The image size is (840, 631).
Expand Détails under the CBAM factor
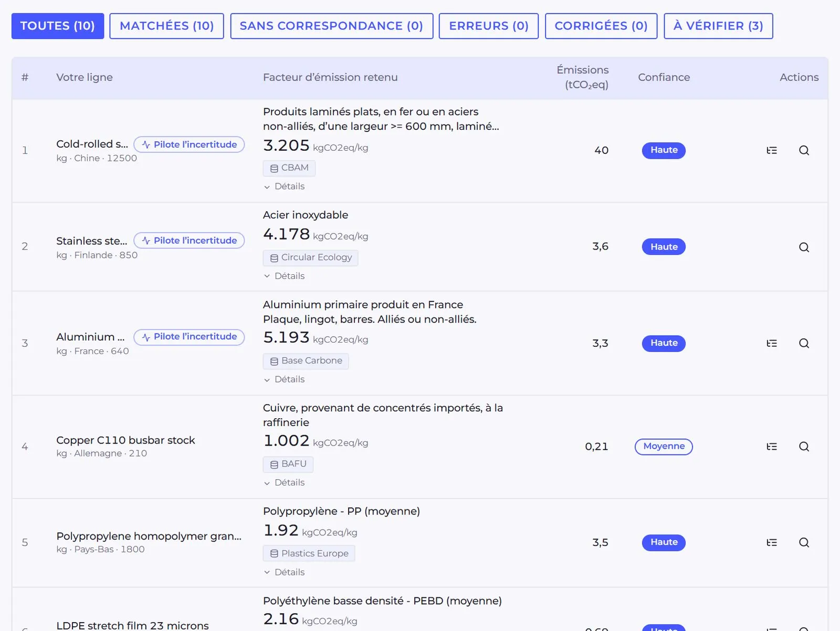point(284,187)
